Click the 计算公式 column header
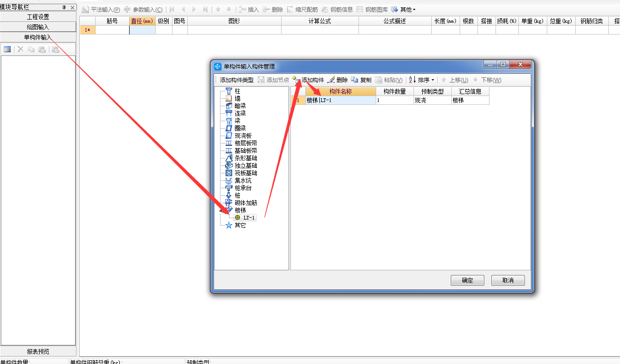The image size is (620, 364). pyautogui.click(x=320, y=21)
